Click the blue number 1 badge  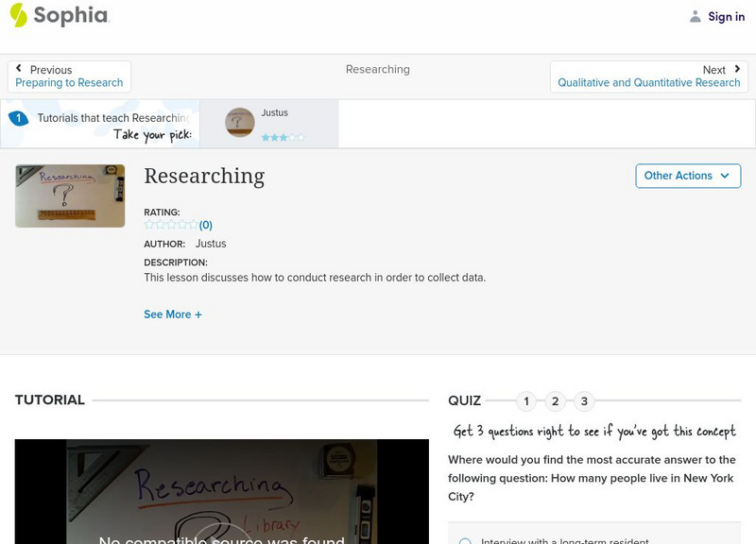pos(18,118)
